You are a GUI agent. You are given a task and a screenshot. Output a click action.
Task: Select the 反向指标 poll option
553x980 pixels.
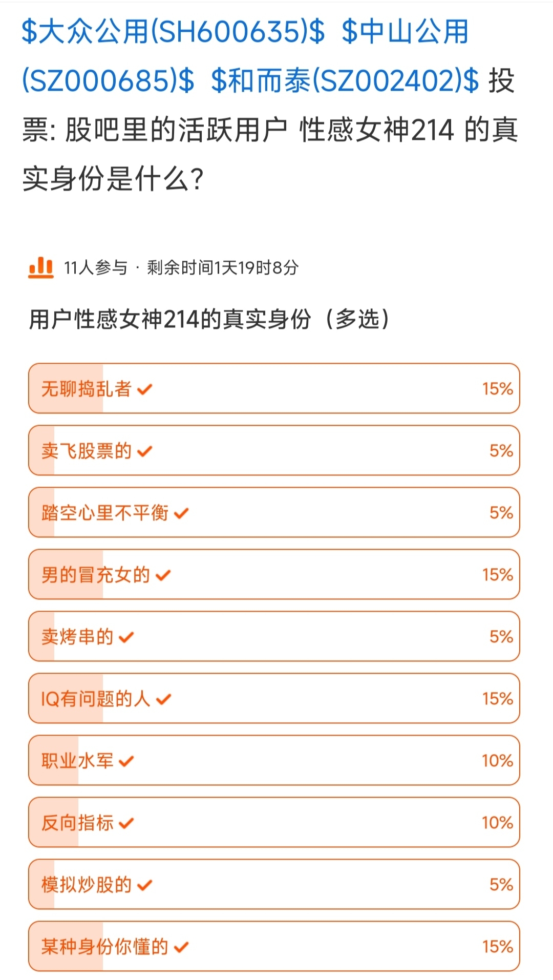pos(274,822)
